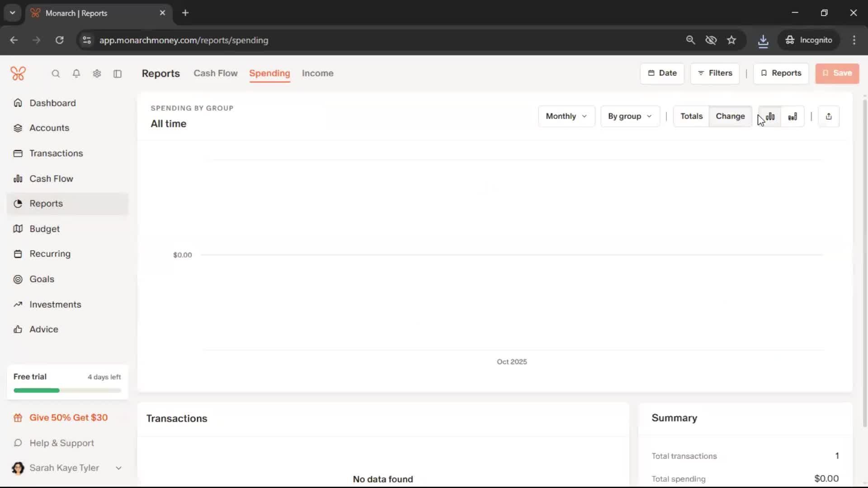Click the free trial progress bar
This screenshot has height=488, width=868.
click(67, 390)
